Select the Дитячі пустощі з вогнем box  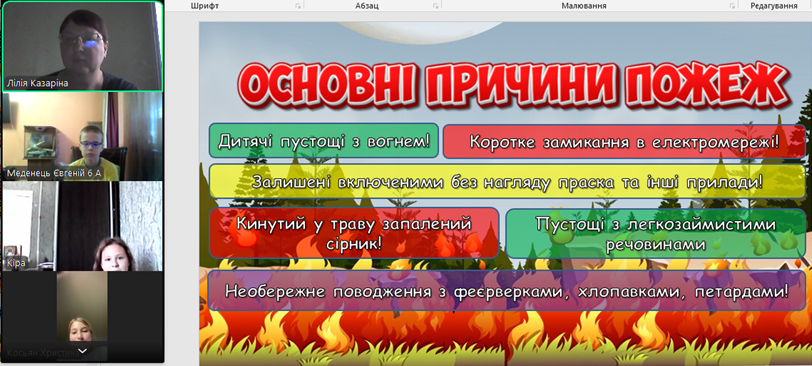point(324,140)
